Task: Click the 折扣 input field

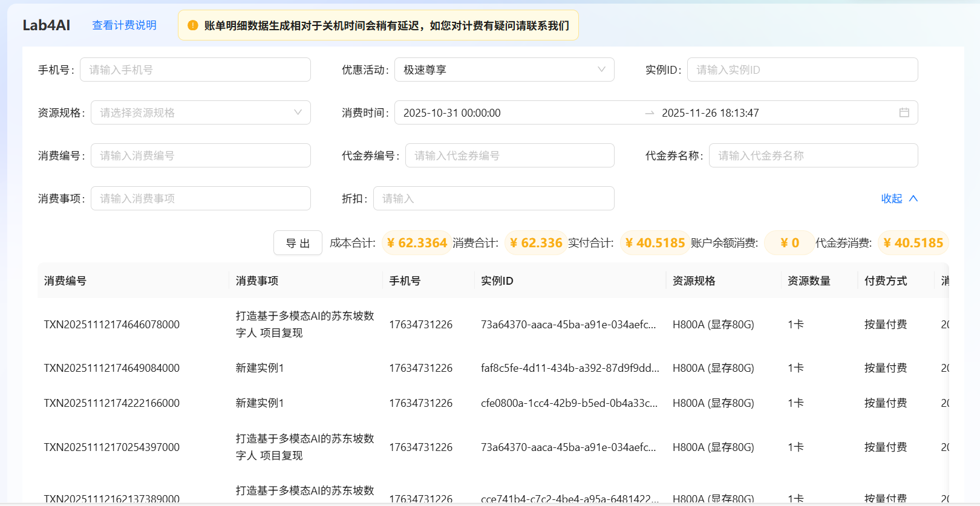Action: (x=493, y=198)
